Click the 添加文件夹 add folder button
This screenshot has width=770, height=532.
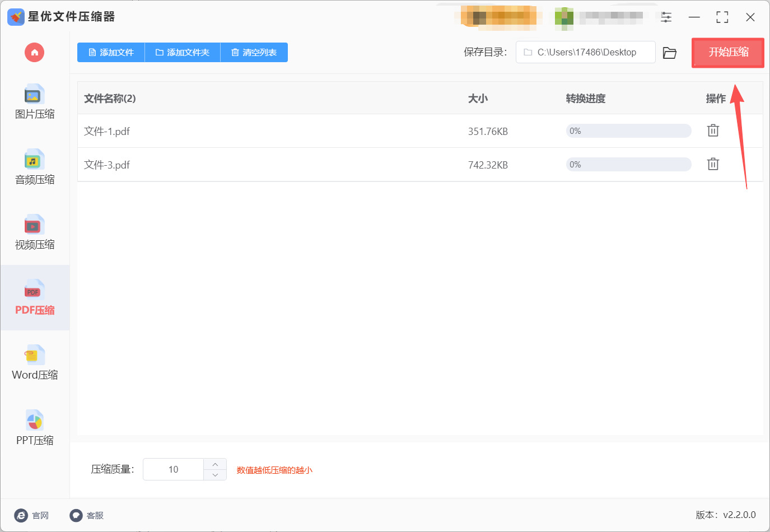click(x=183, y=53)
